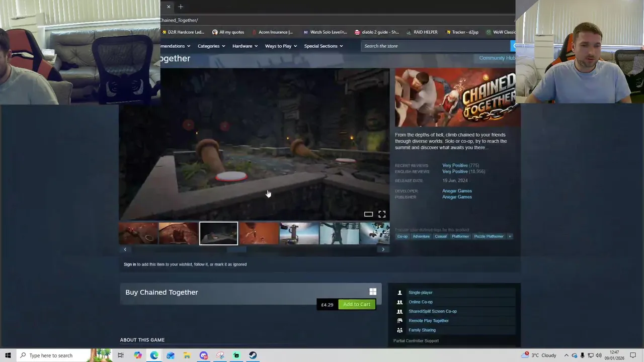Image resolution: width=644 pixels, height=362 pixels.
Task: Focus the Search the store field
Action: [435, 46]
